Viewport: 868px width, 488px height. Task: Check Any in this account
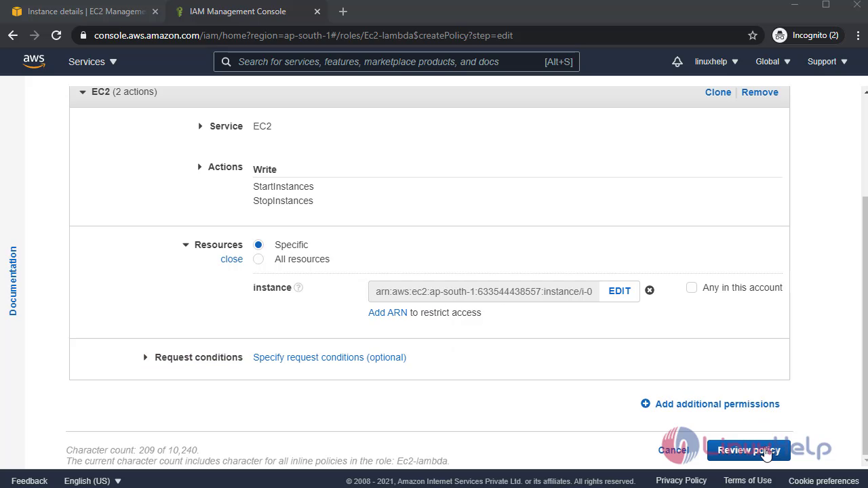692,287
